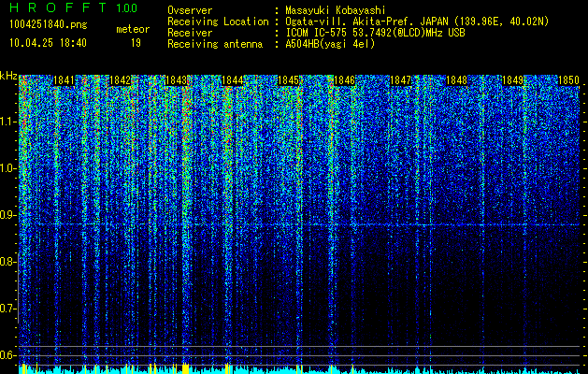Click the 'Ovserver' field label
The image size is (588, 374).
(x=190, y=10)
